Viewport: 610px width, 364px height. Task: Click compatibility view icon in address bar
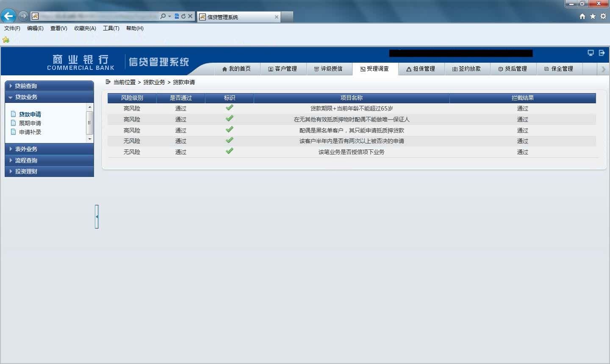[177, 16]
